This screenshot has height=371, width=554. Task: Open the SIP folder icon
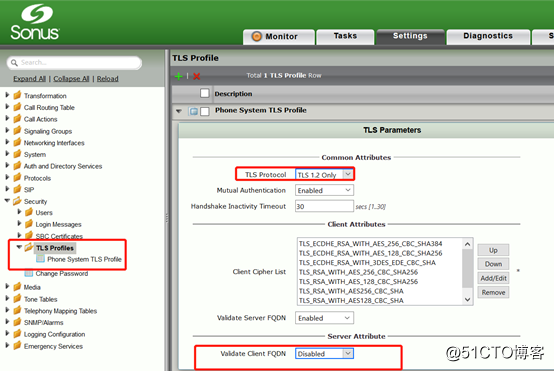point(17,189)
